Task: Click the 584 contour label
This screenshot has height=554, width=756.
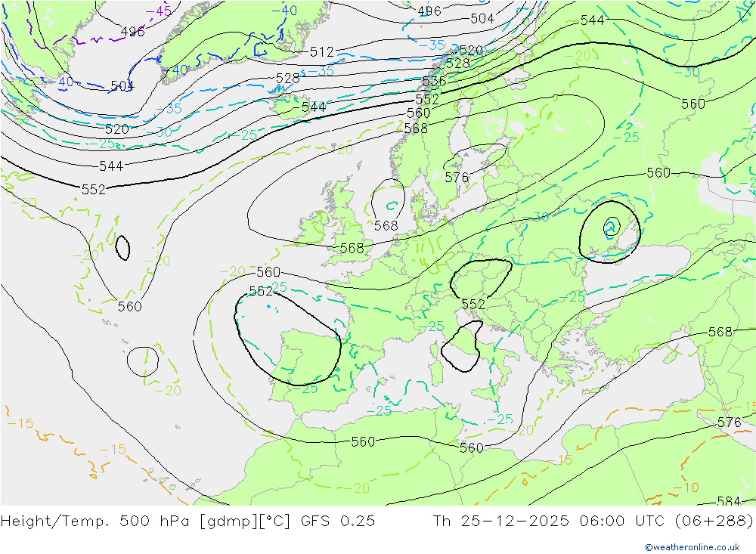Action: (729, 501)
